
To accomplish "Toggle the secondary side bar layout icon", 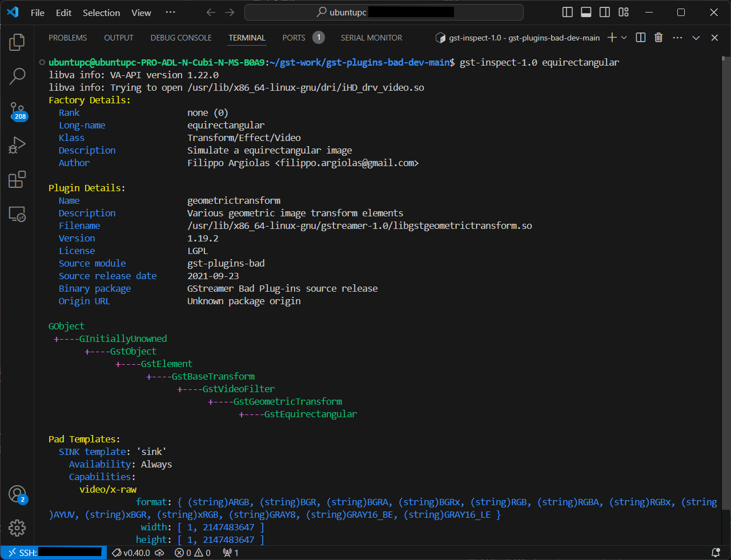I will click(605, 12).
